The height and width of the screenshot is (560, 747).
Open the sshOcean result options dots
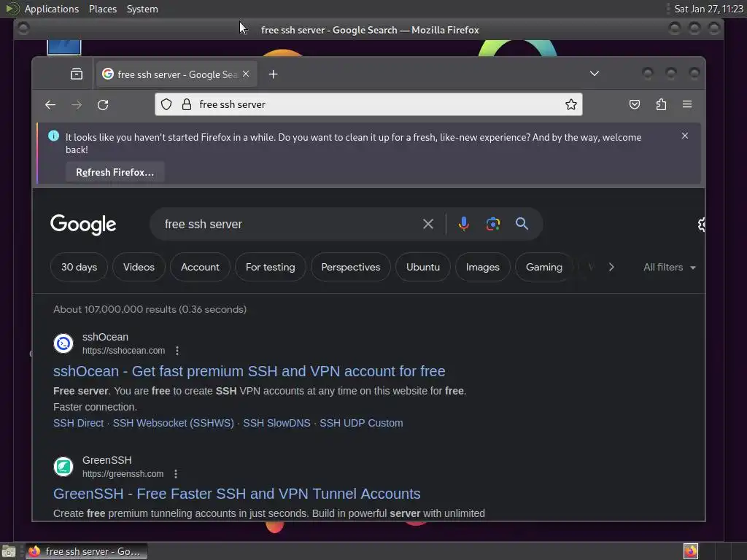(x=177, y=351)
